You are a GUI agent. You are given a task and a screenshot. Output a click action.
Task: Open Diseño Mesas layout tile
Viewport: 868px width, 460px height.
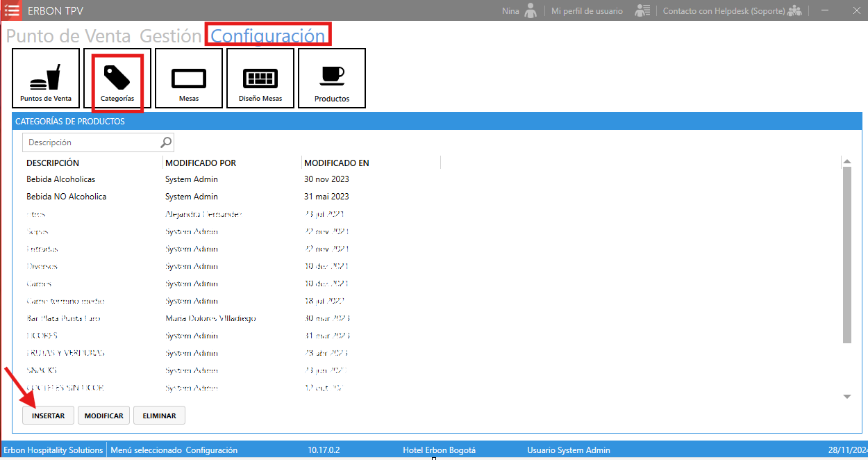[x=260, y=79]
